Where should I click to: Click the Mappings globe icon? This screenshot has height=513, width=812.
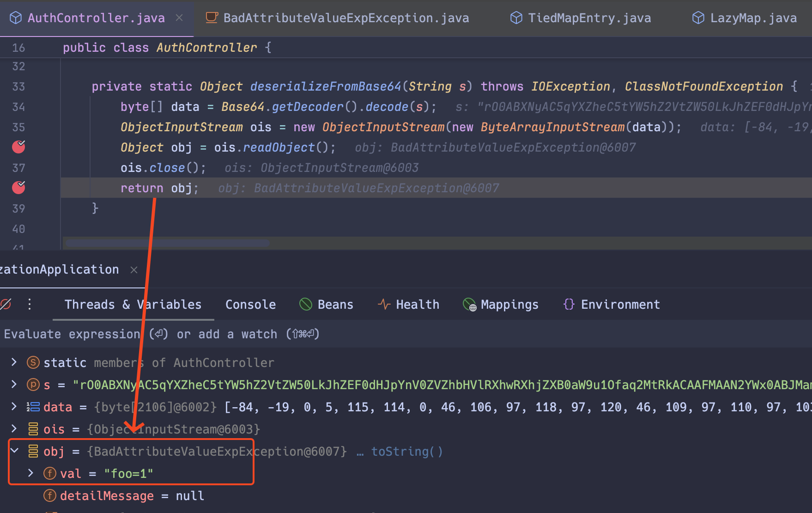469,305
